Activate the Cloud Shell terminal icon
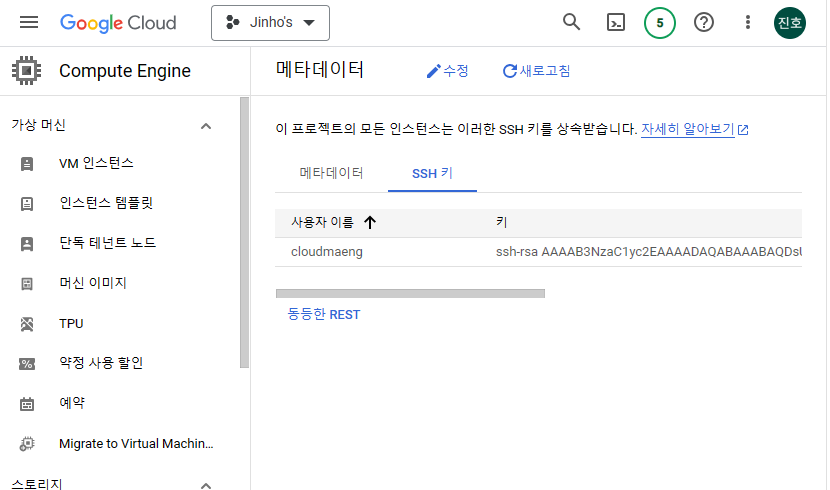 tap(616, 22)
